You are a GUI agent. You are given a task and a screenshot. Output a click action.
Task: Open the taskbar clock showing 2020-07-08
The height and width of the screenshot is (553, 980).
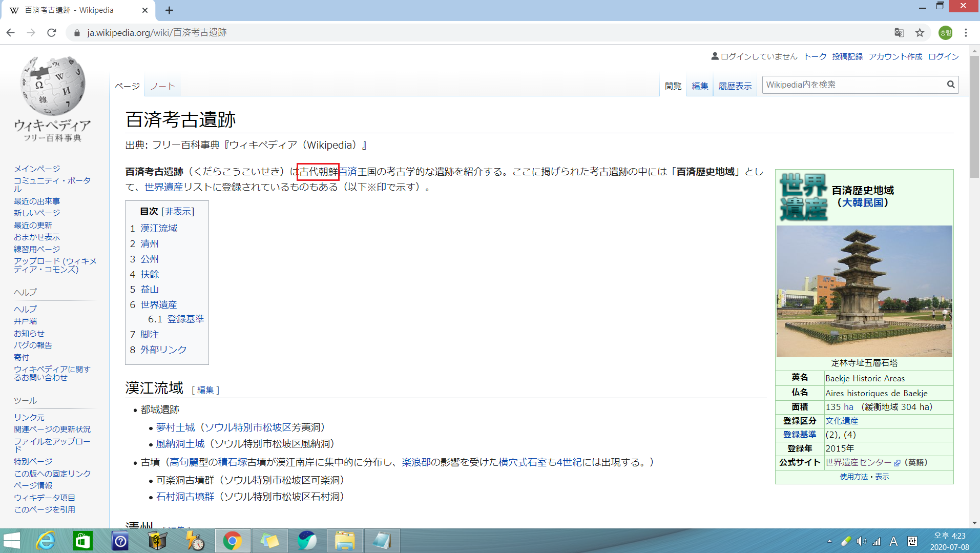[x=949, y=541]
